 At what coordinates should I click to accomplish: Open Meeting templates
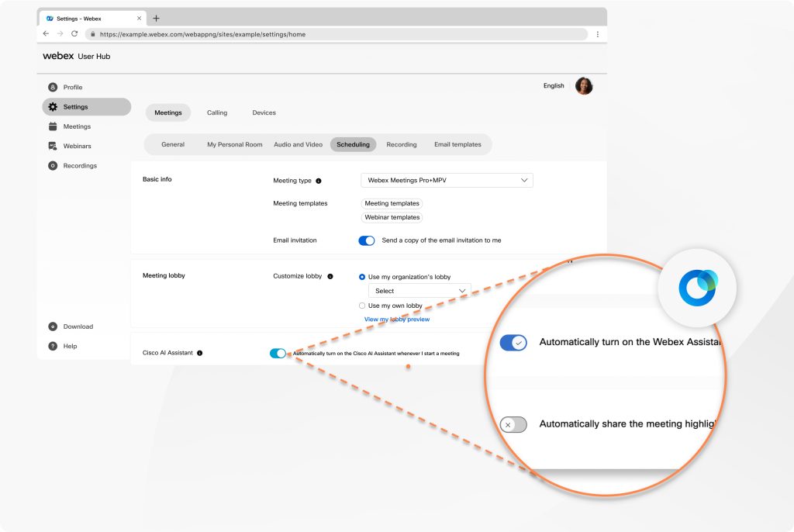click(392, 203)
